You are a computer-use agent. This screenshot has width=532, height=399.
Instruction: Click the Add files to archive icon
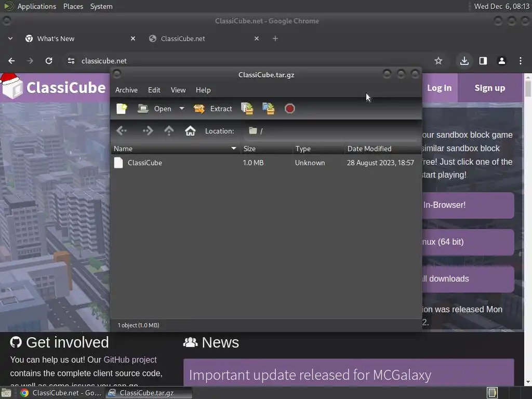point(247,109)
